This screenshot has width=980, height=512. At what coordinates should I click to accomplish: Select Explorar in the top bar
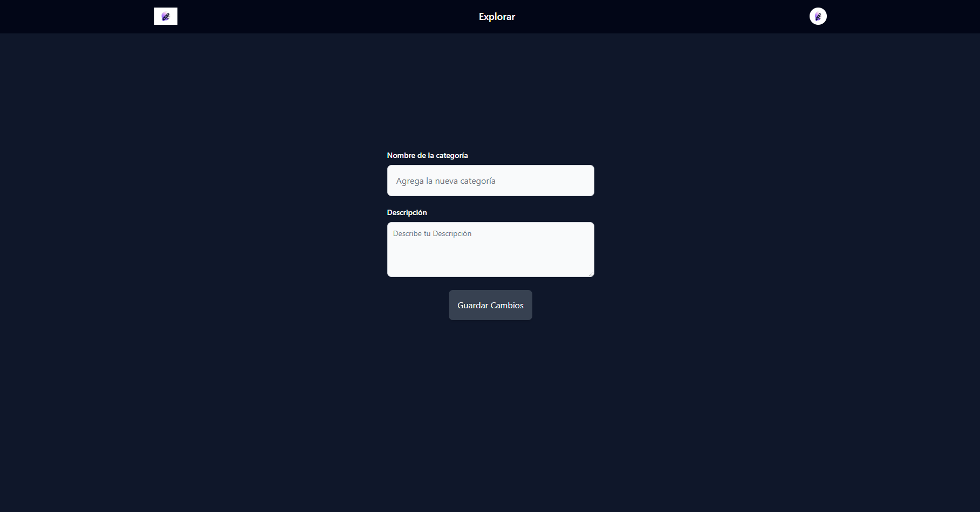tap(497, 17)
